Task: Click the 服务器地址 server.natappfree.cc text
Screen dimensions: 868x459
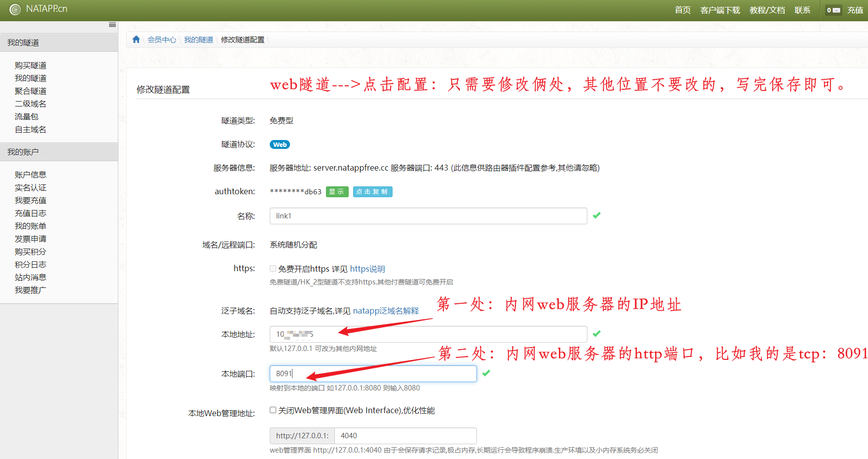Action: click(329, 168)
